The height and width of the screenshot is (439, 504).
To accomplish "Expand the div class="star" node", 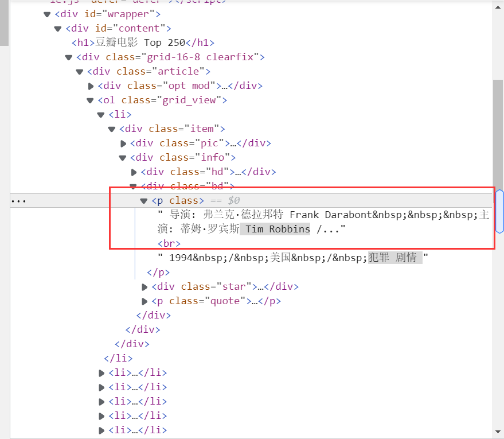I will (x=144, y=287).
